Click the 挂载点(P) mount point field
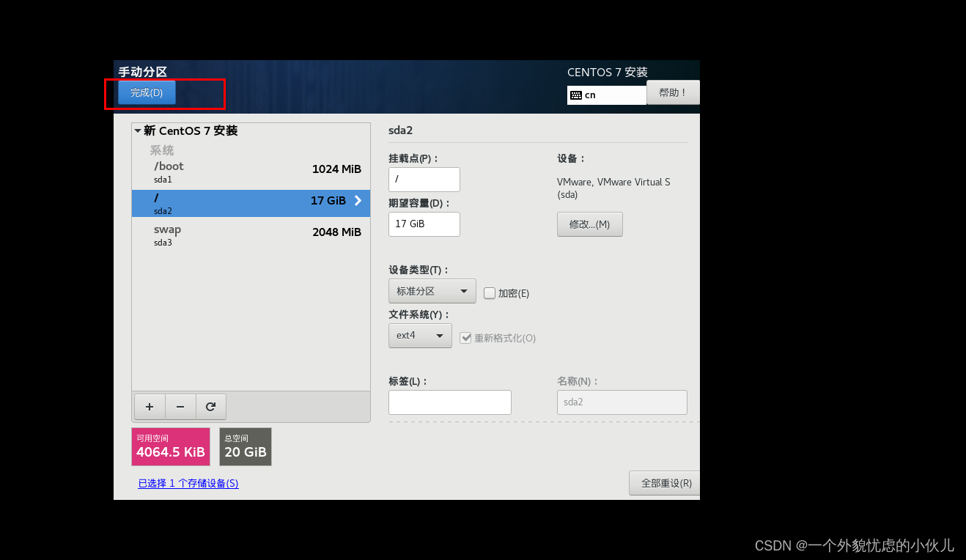 pyautogui.click(x=424, y=180)
